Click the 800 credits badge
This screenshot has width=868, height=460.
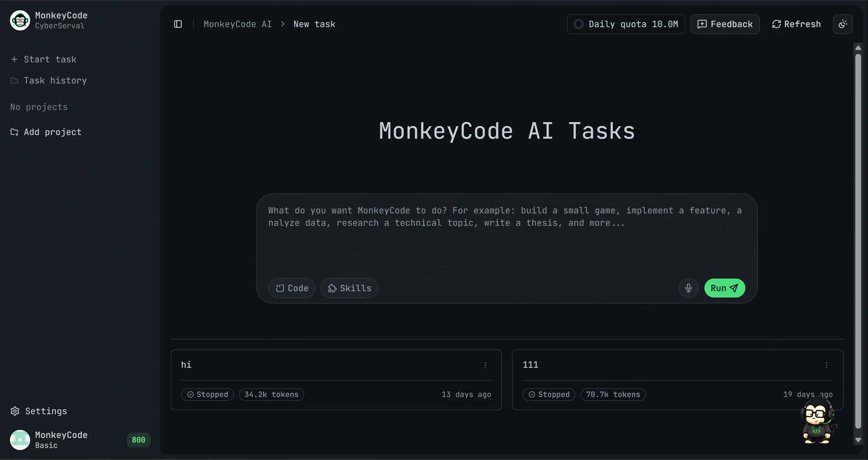pyautogui.click(x=139, y=440)
